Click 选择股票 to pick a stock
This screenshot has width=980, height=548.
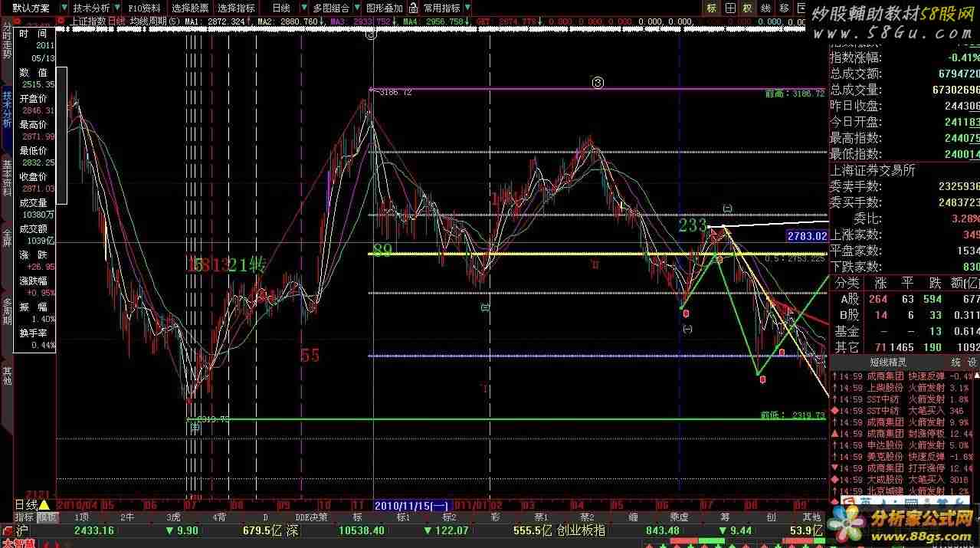coord(190,8)
